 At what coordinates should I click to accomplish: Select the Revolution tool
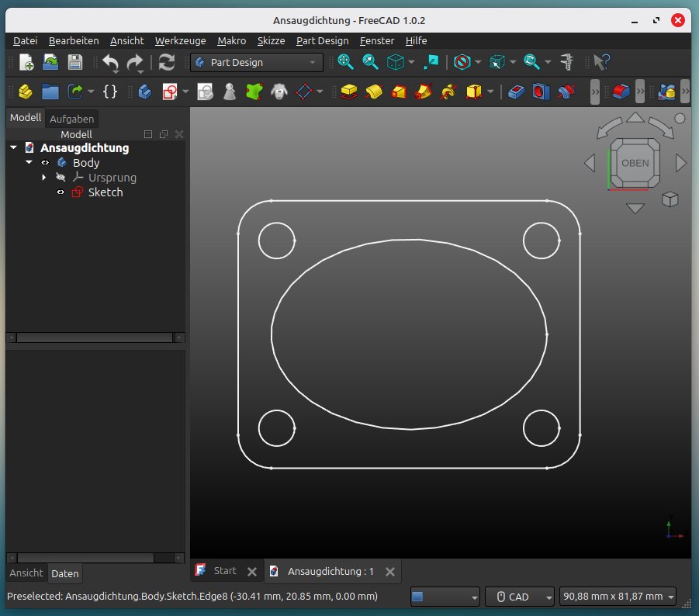(x=372, y=92)
